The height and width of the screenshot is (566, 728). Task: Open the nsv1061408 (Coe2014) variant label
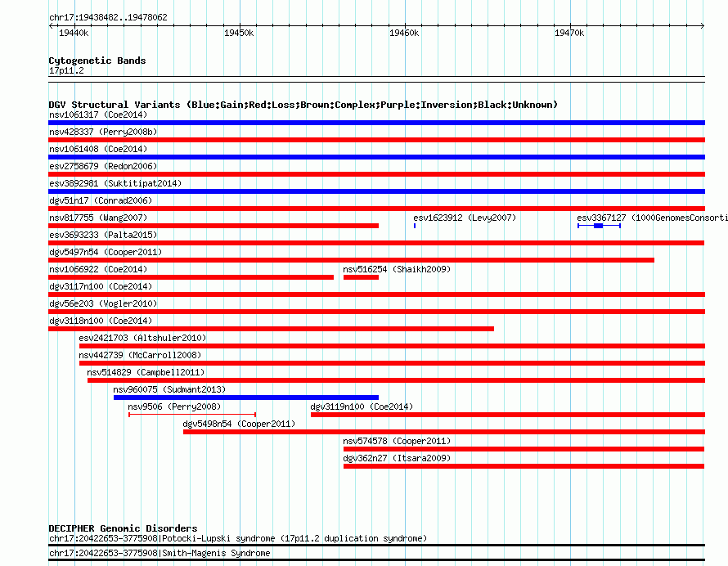[x=98, y=149]
